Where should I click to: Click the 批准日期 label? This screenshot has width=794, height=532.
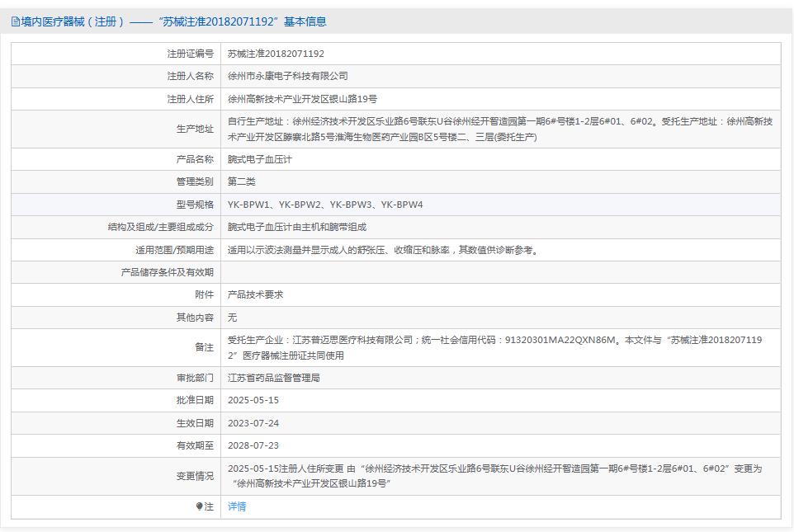195,400
